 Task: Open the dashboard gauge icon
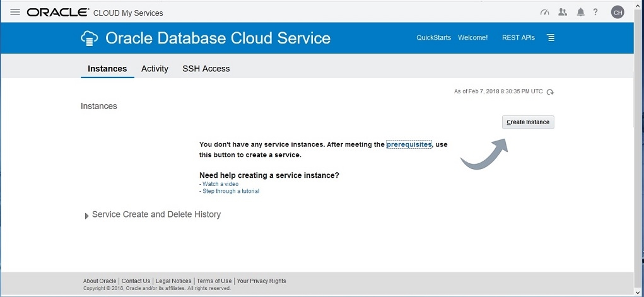544,13
